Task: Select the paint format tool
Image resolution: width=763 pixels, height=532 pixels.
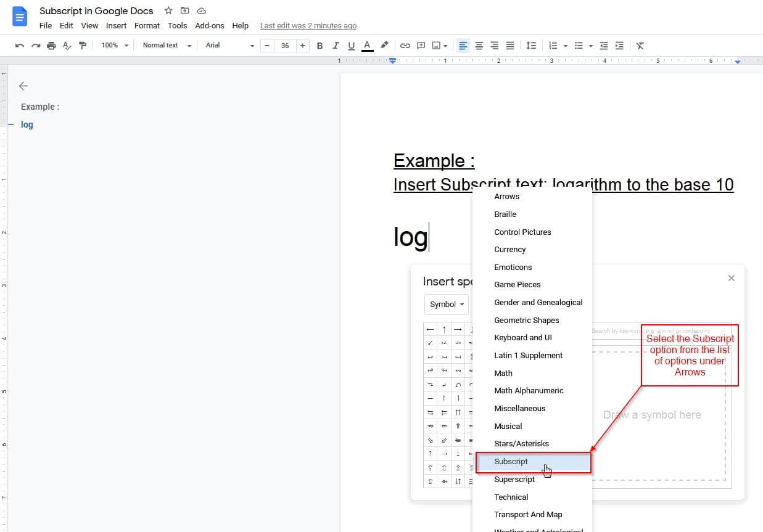Action: coord(83,45)
